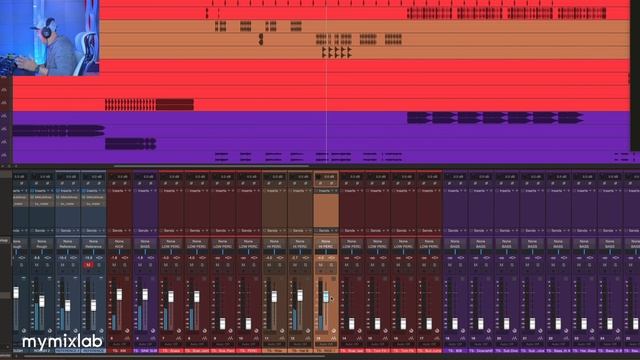Open output bus LOW PERC on channel 8
This screenshot has height=360, width=640.
[197, 247]
